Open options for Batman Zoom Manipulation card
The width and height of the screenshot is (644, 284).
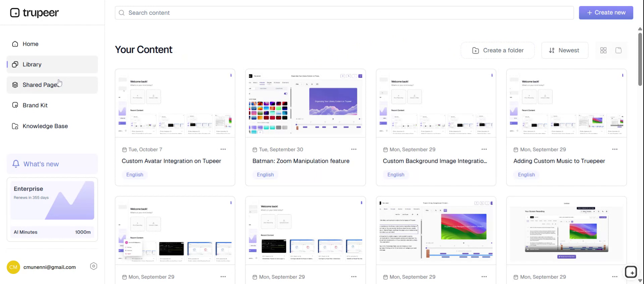click(x=354, y=149)
